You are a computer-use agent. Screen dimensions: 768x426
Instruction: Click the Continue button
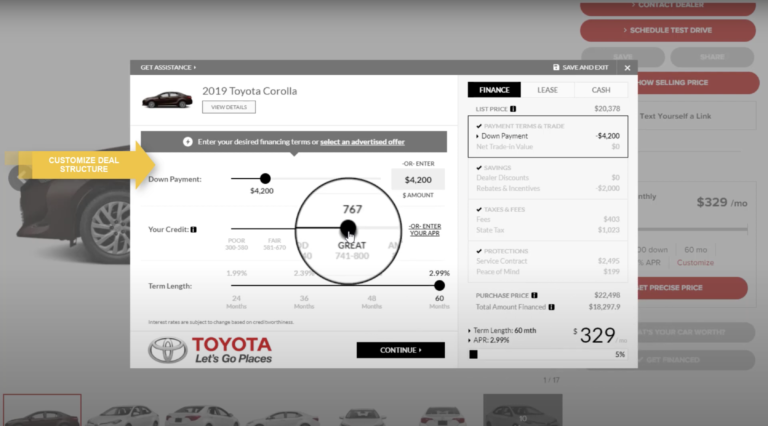pyautogui.click(x=401, y=350)
